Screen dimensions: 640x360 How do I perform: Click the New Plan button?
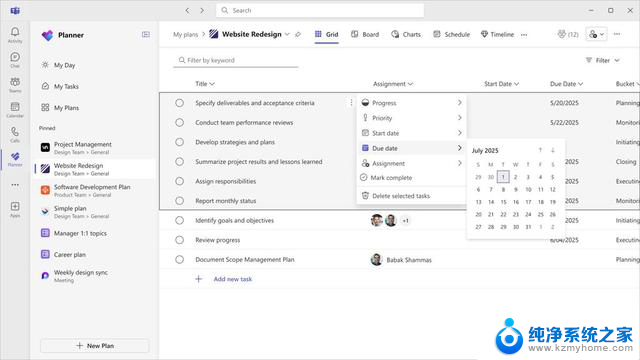[95, 346]
